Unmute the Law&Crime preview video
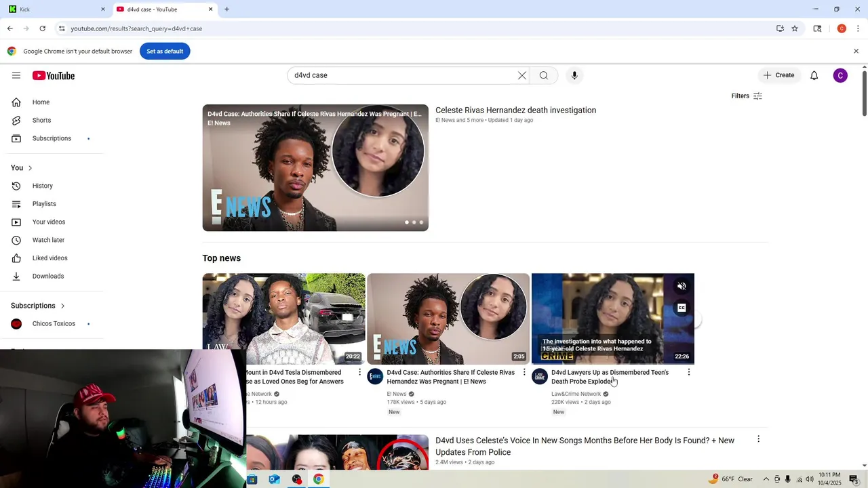The width and height of the screenshot is (868, 488). coord(682,286)
